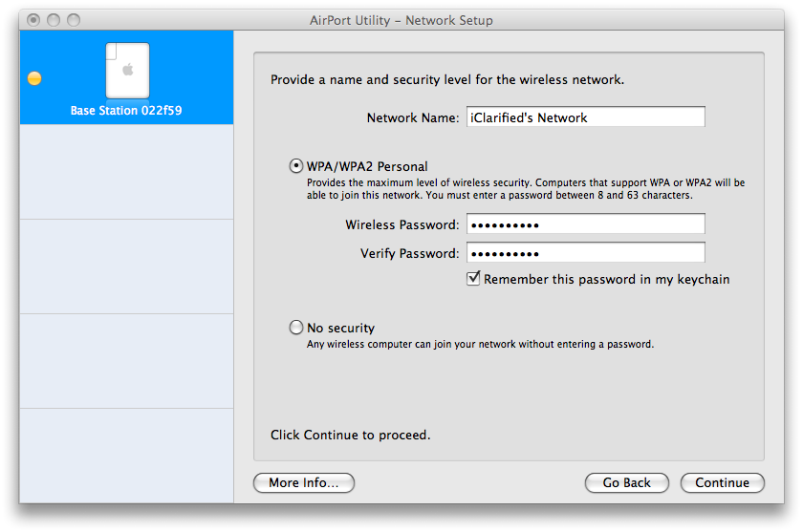The image size is (803, 532).
Task: Choose the No security radio button
Action: 296,328
